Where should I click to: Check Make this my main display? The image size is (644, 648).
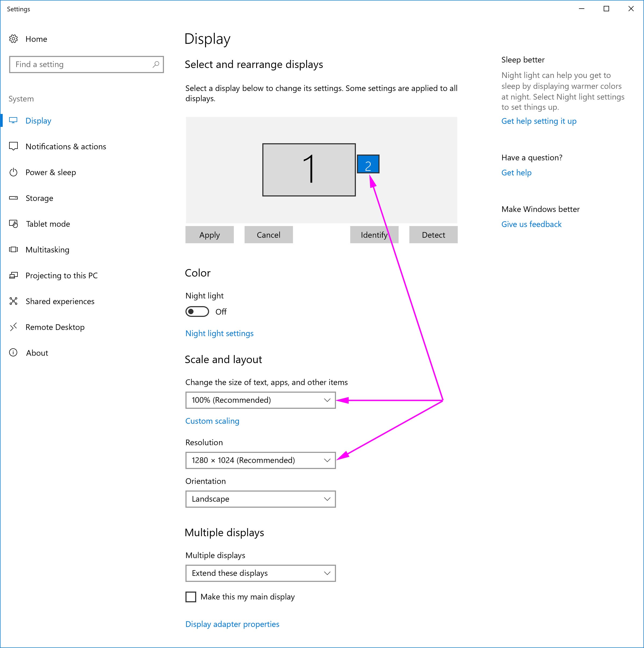click(x=191, y=597)
